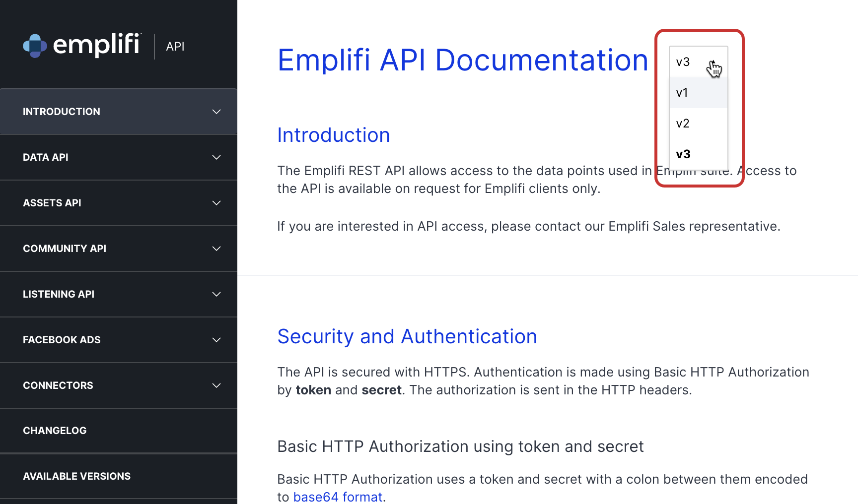
Task: Click the Introduction heading link
Action: pos(334,135)
